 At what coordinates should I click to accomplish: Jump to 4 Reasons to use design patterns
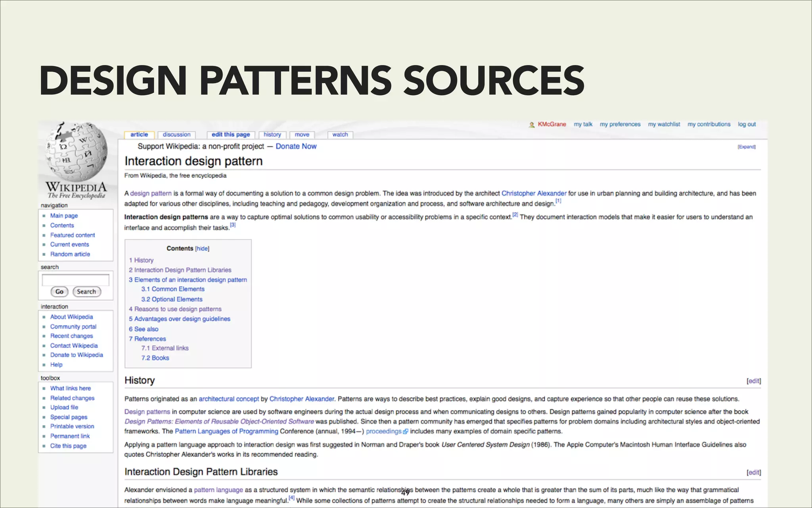175,309
